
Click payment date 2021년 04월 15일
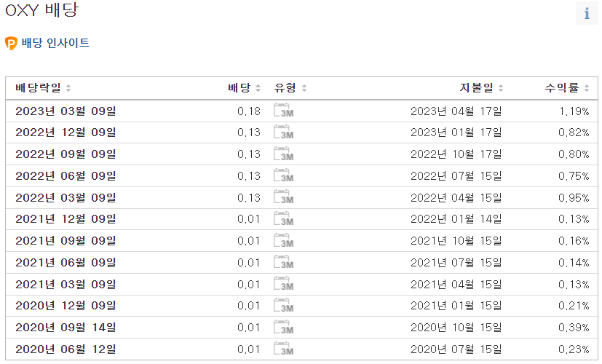pos(456,285)
